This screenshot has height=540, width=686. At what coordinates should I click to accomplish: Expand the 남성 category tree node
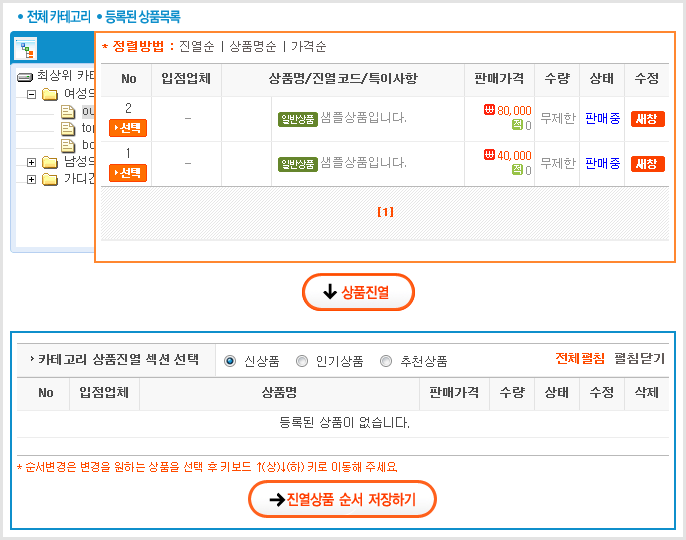(32, 162)
